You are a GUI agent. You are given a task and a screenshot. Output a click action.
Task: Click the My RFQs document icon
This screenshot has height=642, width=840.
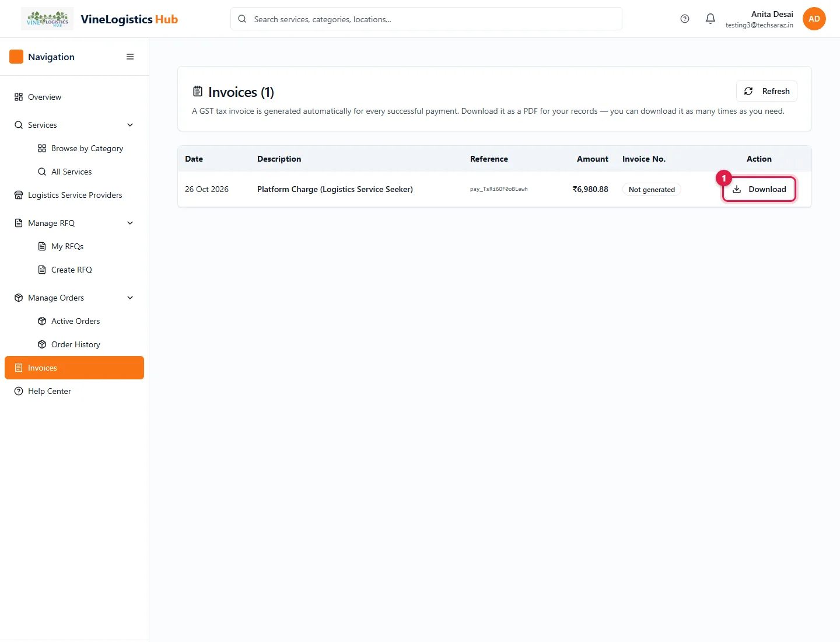tap(42, 246)
